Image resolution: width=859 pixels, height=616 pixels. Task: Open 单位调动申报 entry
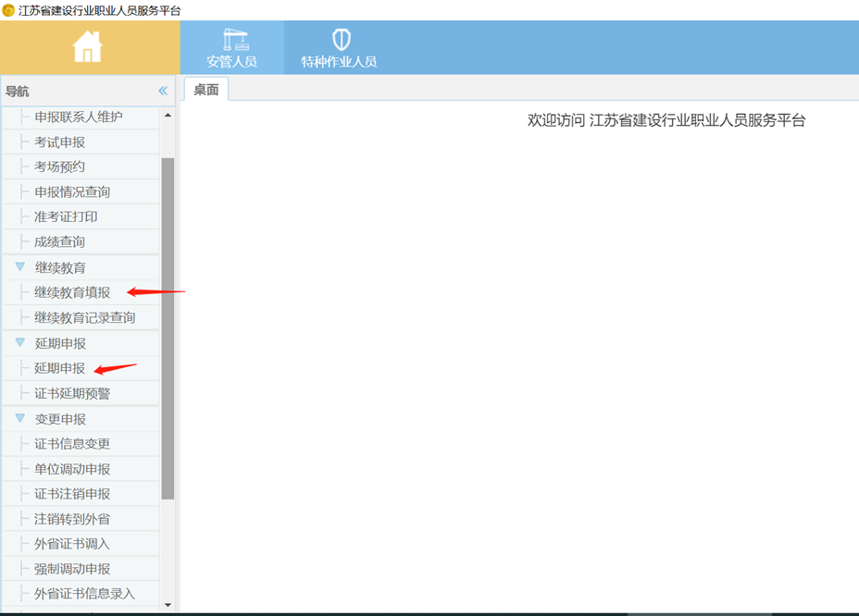[x=72, y=469]
